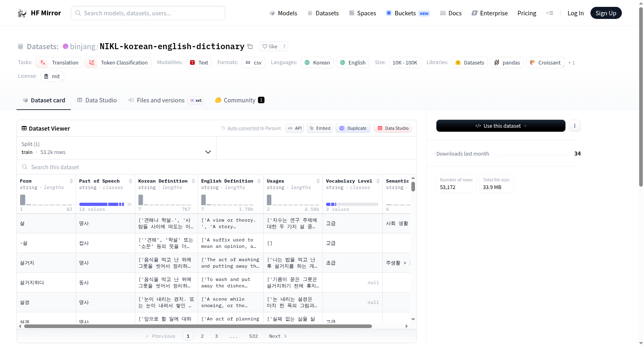Image resolution: width=644 pixels, height=347 pixels.
Task: Sort by the Part of Speech column arrows
Action: [x=130, y=181]
